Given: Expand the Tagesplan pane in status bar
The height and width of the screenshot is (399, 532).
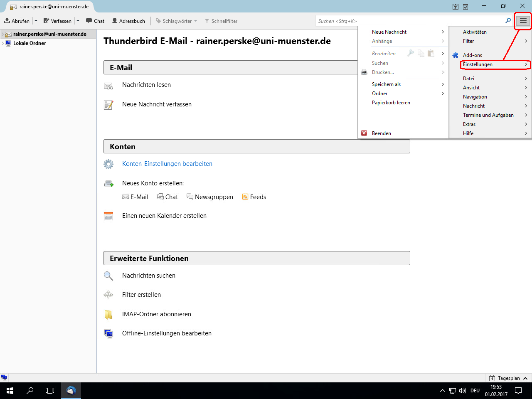Looking at the screenshot, I should click(x=525, y=378).
